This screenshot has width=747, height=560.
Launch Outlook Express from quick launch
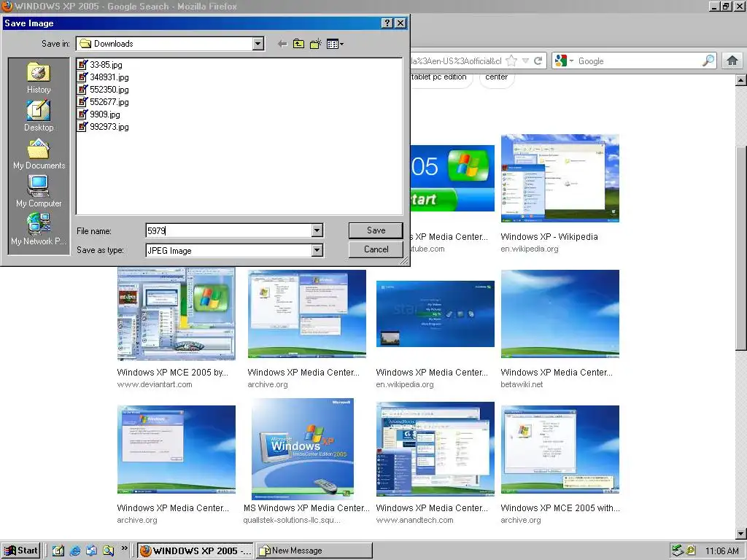pos(91,551)
